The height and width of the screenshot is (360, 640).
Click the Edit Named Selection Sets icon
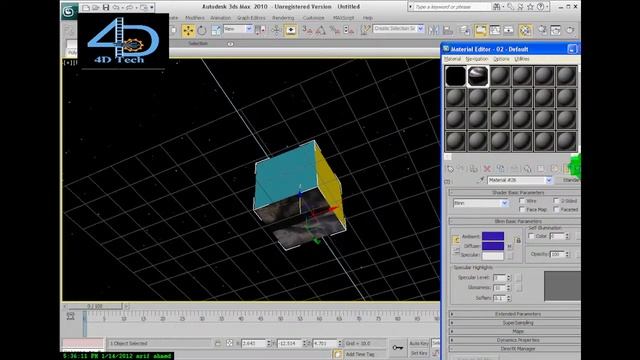(x=364, y=30)
